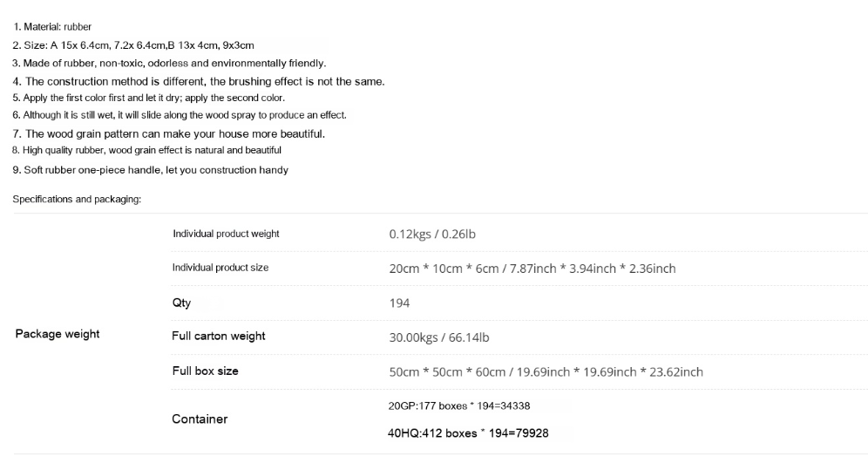Click the 40HQ:412 boxes container value
868x456 pixels.
click(x=468, y=433)
